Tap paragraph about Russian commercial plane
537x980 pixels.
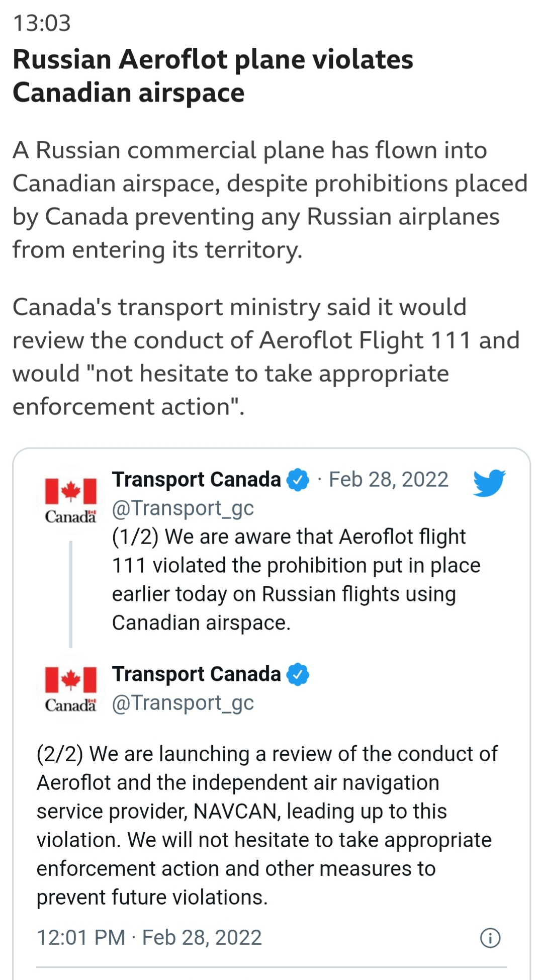[270, 200]
